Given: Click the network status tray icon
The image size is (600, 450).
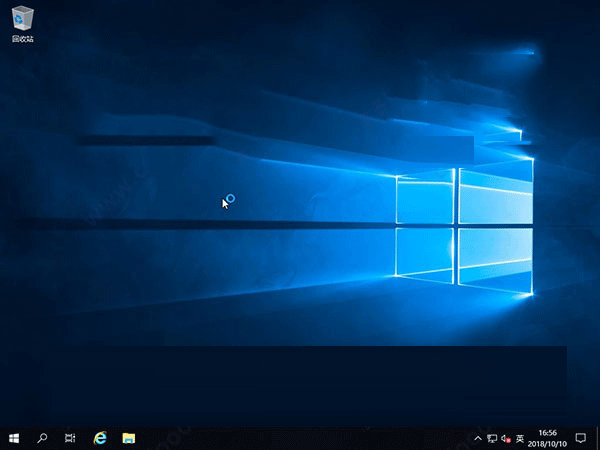Looking at the screenshot, I should point(492,438).
